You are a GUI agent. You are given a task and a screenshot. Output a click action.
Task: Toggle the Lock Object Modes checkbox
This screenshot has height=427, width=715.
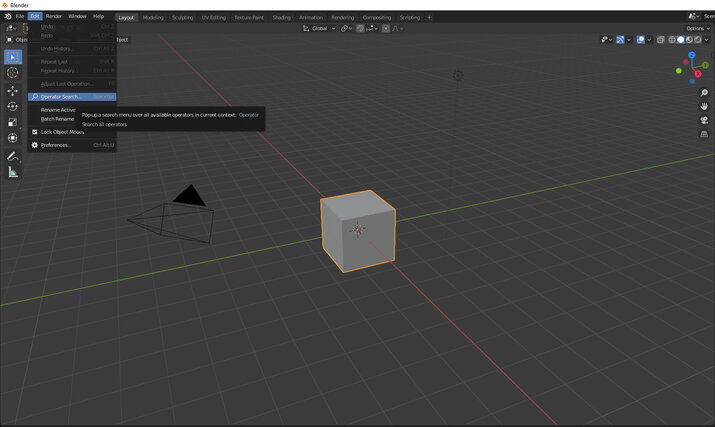tap(34, 132)
